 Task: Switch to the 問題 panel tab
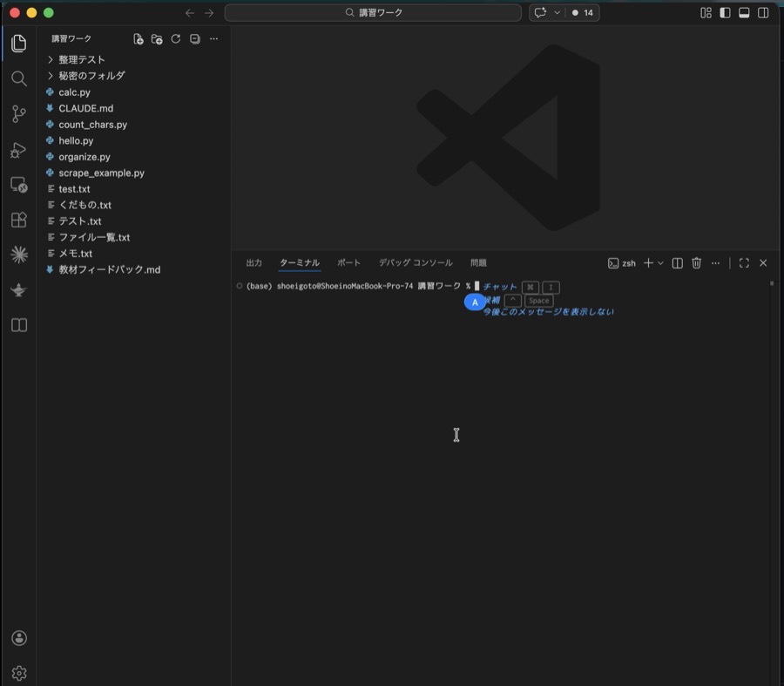pyautogui.click(x=478, y=262)
